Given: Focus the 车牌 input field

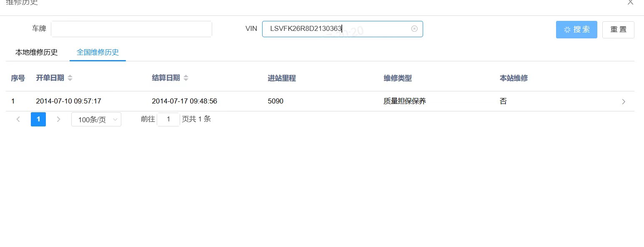Looking at the screenshot, I should [x=131, y=29].
